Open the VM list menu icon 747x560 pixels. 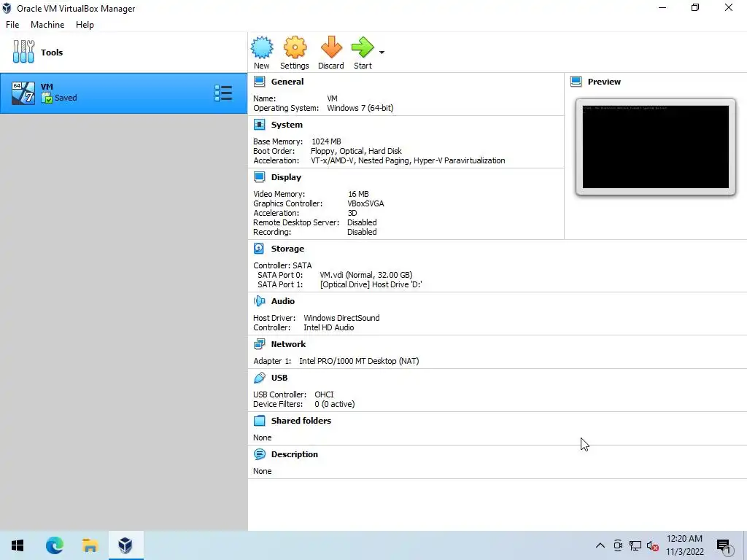click(223, 93)
